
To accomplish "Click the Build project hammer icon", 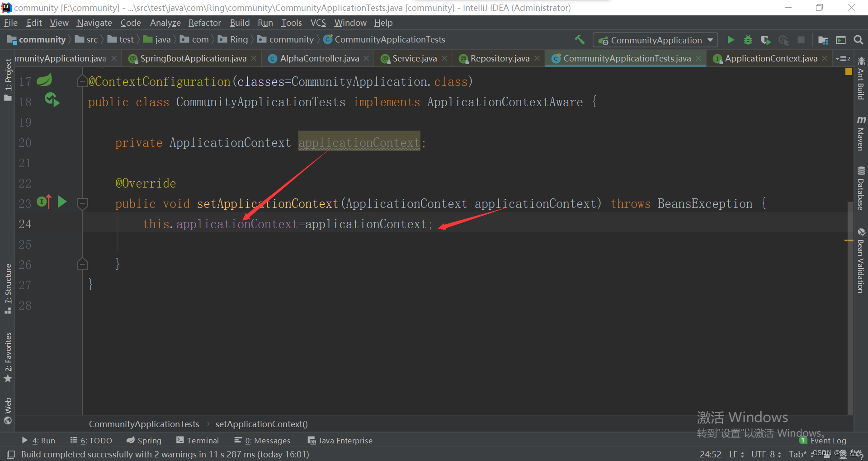I will [x=580, y=40].
